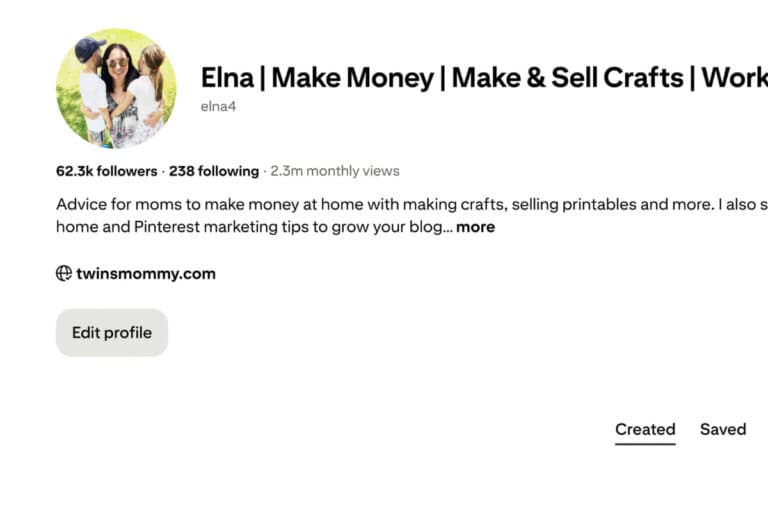The width and height of the screenshot is (768, 512).
Task: Switch to the Saved tab
Action: (x=722, y=429)
